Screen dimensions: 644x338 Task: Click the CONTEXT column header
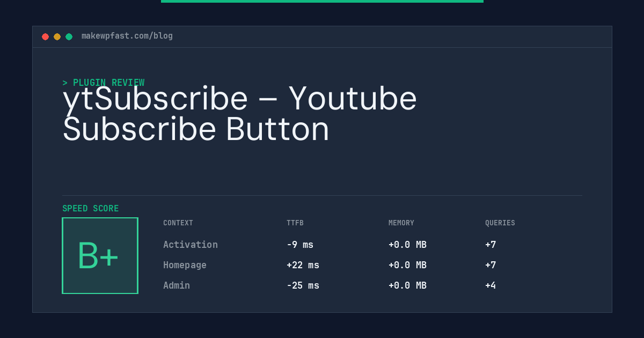(x=178, y=223)
